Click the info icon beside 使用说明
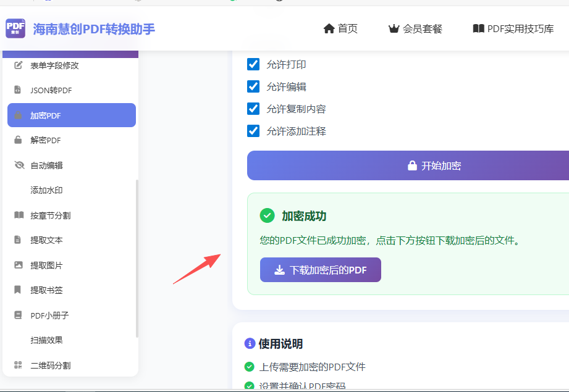Viewport: 569px width, 392px height. pyautogui.click(x=250, y=343)
